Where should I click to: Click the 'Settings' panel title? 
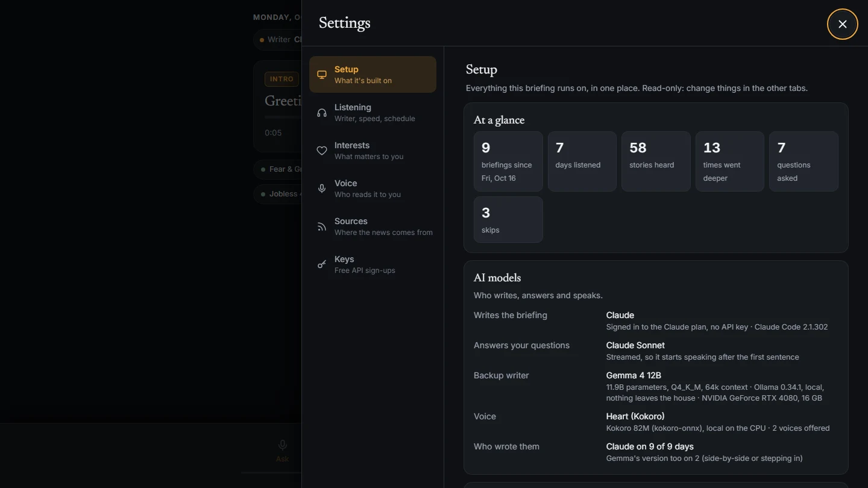coord(344,23)
